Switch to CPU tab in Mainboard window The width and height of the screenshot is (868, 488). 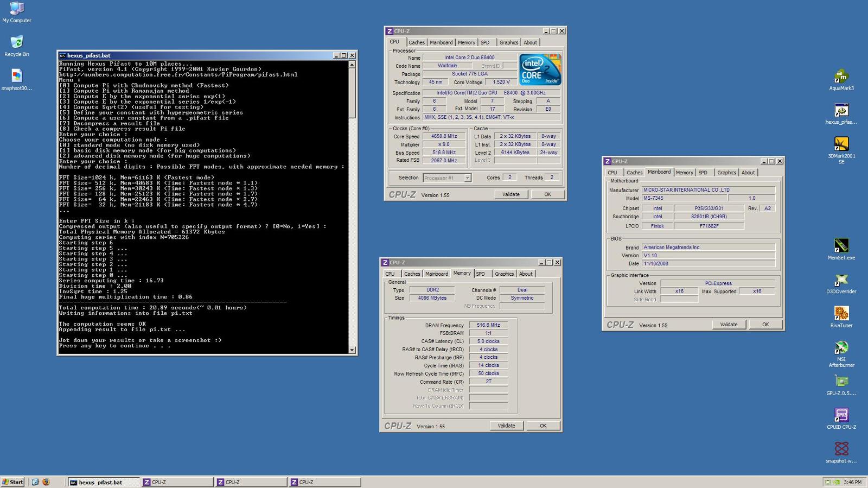(x=612, y=173)
